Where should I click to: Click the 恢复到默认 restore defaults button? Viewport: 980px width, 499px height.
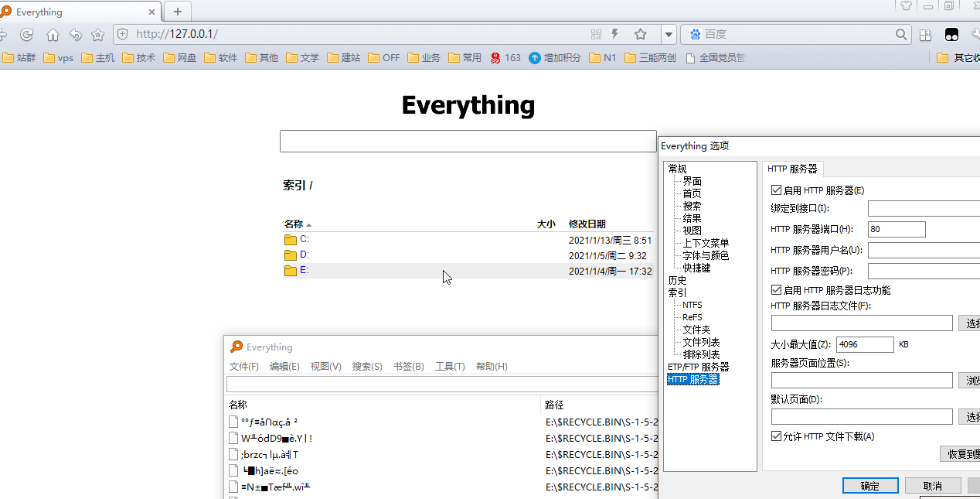[960, 454]
